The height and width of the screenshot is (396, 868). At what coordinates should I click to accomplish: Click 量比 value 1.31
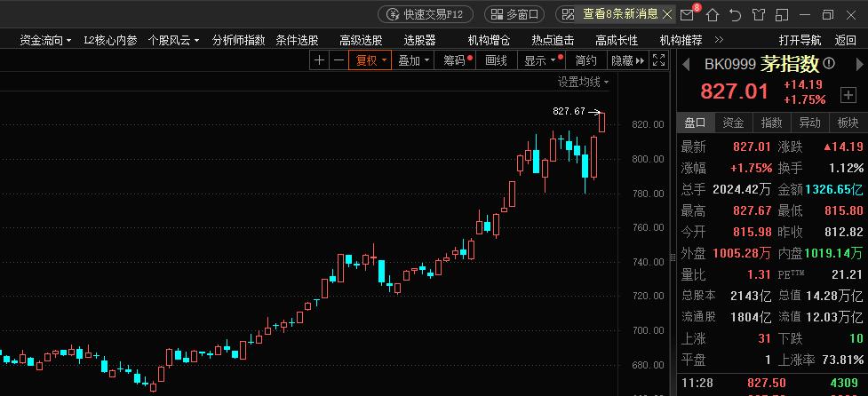tap(759, 274)
